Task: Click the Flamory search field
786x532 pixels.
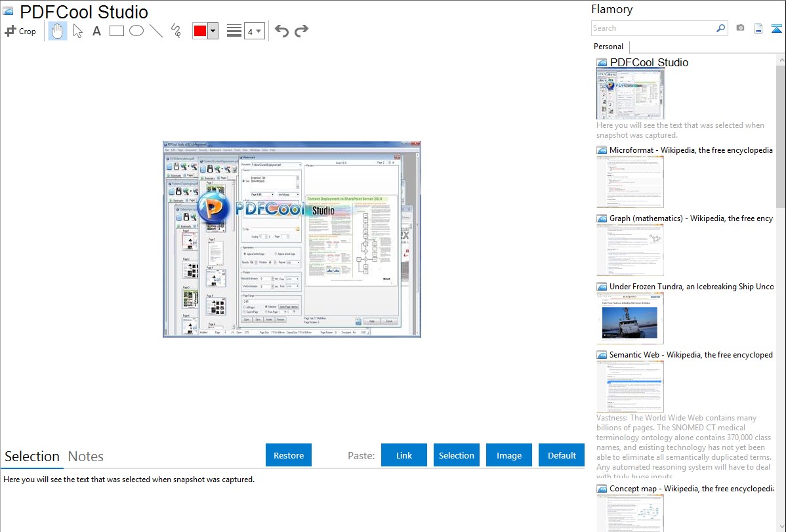Action: pos(653,28)
